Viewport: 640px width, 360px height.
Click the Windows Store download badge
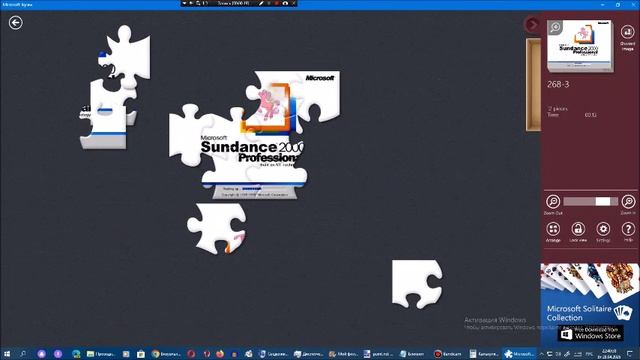click(590, 334)
